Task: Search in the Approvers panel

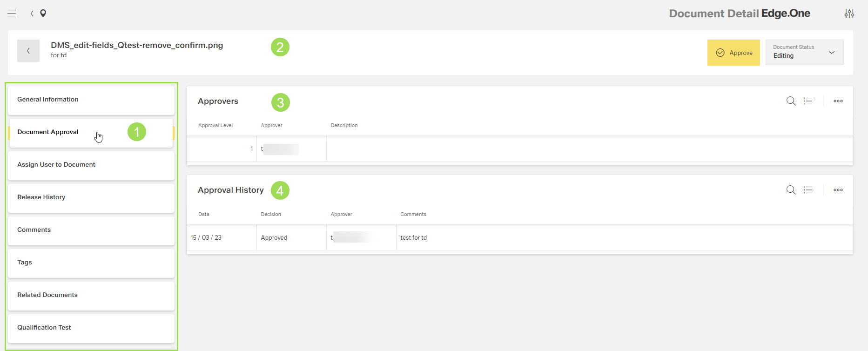Action: point(791,101)
